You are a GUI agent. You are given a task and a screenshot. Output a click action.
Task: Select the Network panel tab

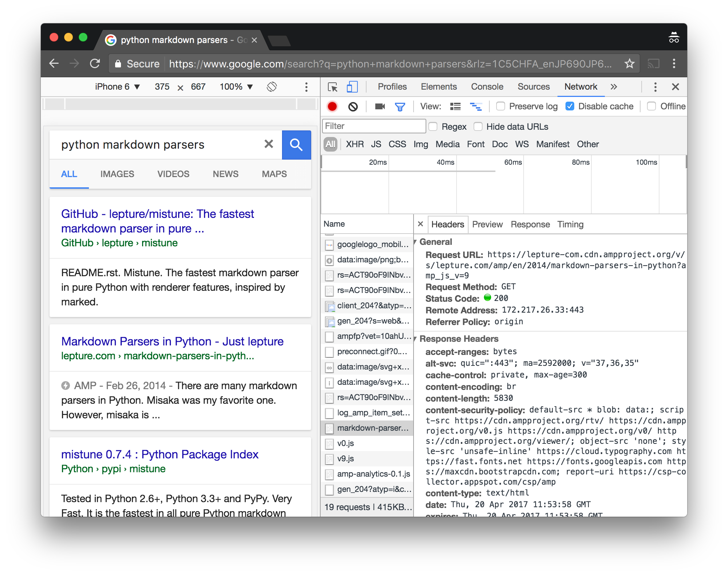click(581, 87)
